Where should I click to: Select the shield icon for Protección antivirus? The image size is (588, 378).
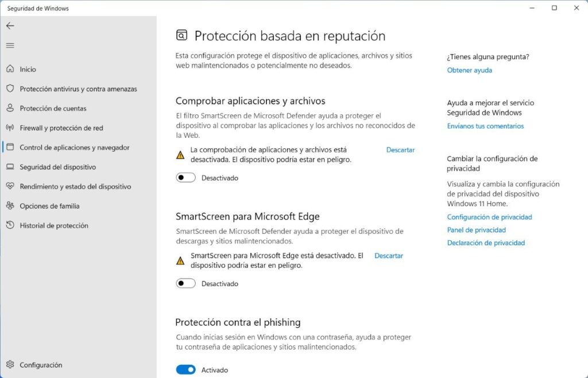pyautogui.click(x=10, y=88)
